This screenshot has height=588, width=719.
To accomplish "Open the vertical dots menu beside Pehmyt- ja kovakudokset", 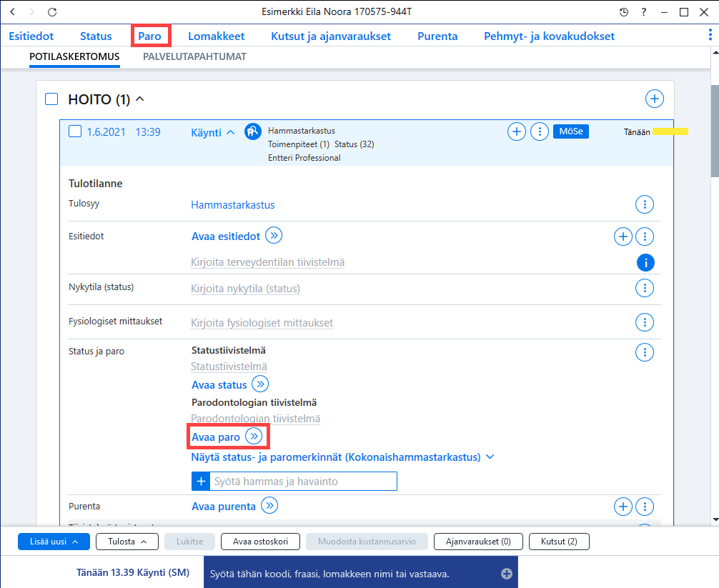I will coord(710,35).
